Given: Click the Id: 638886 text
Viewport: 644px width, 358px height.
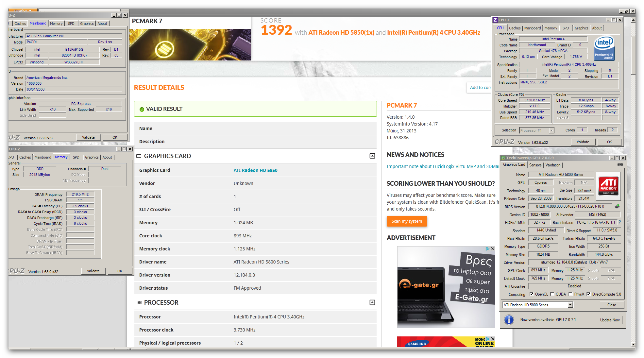Looking at the screenshot, I should [x=398, y=138].
